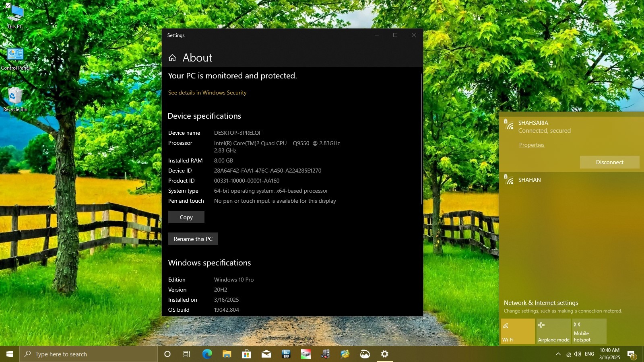Select device name DESKTOP-3PRELQF text
Image resolution: width=644 pixels, height=362 pixels.
[238, 133]
